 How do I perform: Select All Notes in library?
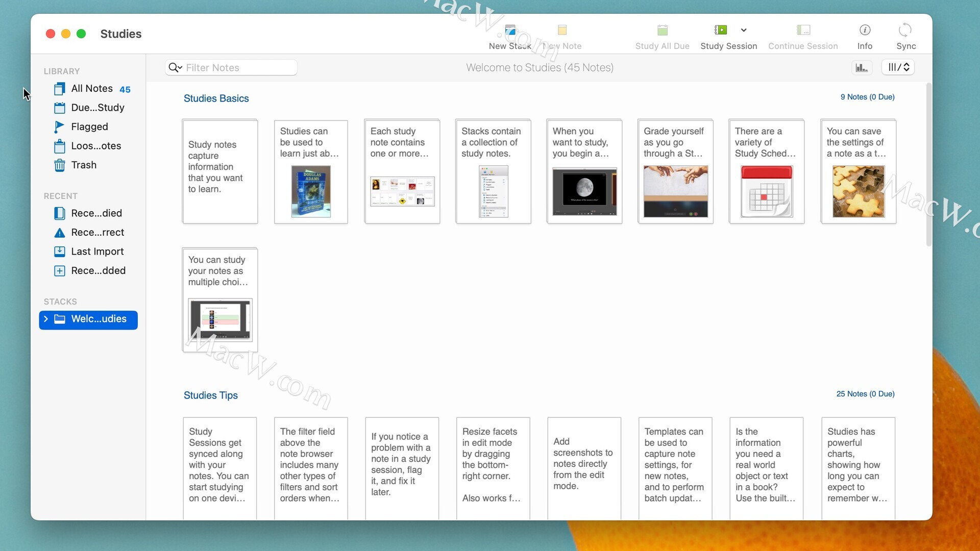pos(92,89)
